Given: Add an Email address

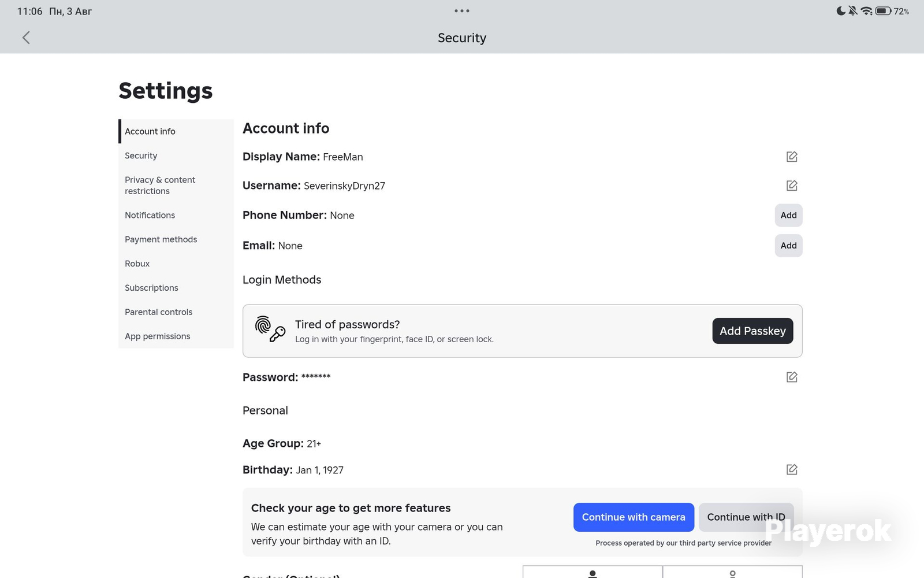Looking at the screenshot, I should [788, 246].
